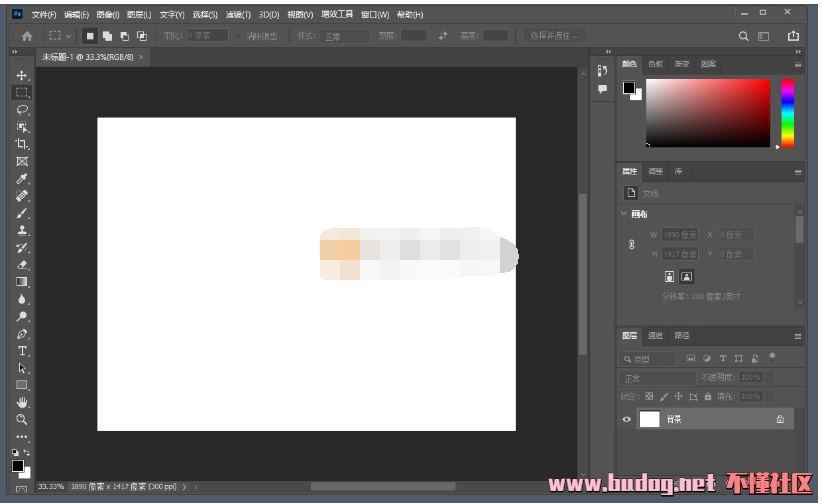
Task: Select the Lasso tool
Action: [21, 110]
